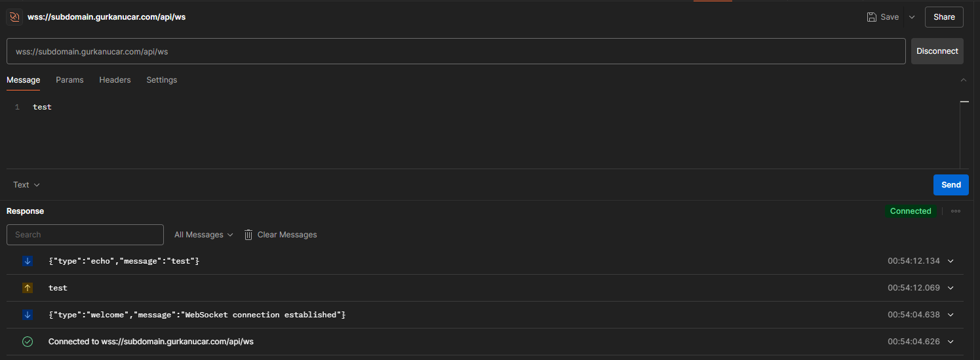
Task: Click the blue down-arrow icon on welcome message
Action: pos(28,315)
